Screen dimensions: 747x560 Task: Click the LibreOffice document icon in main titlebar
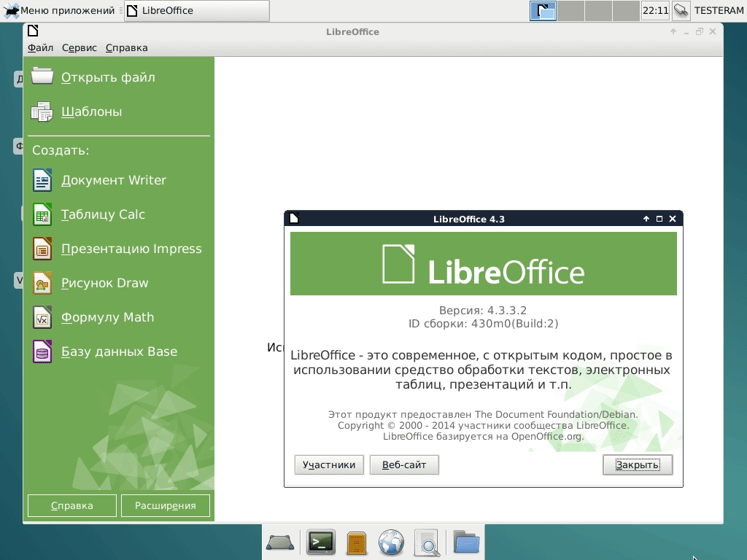(33, 31)
